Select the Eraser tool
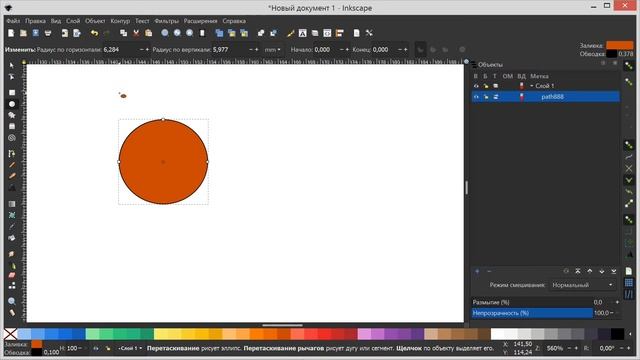This screenshot has height=360, width=640. pos(12,275)
